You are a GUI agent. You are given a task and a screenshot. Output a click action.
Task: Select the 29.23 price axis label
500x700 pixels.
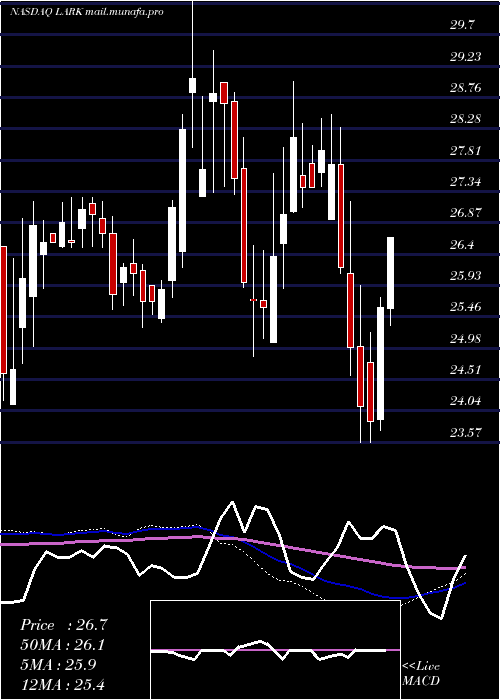[x=465, y=56]
